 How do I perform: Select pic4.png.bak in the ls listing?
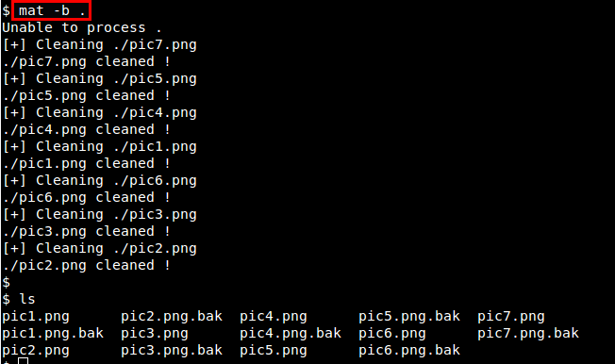coord(291,334)
